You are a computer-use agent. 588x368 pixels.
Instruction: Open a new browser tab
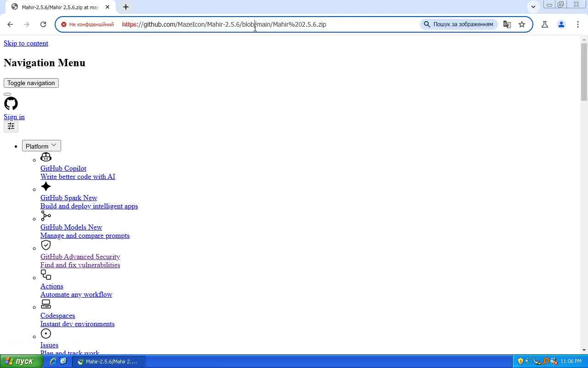(125, 7)
